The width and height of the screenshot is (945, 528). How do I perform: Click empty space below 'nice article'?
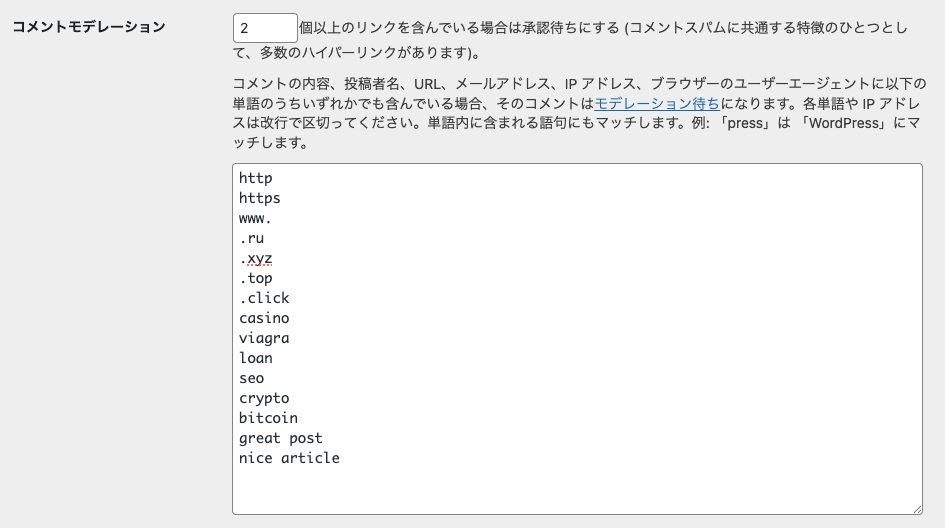click(x=575, y=488)
